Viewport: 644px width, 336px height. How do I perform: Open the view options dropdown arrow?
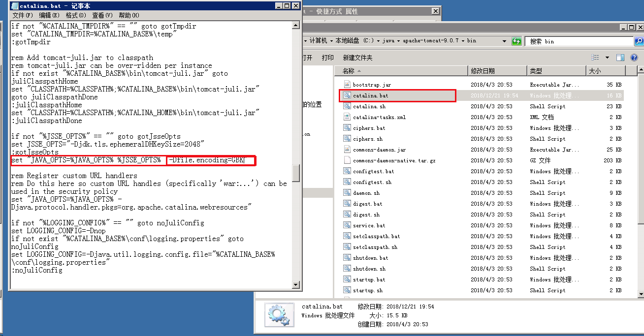pos(607,58)
